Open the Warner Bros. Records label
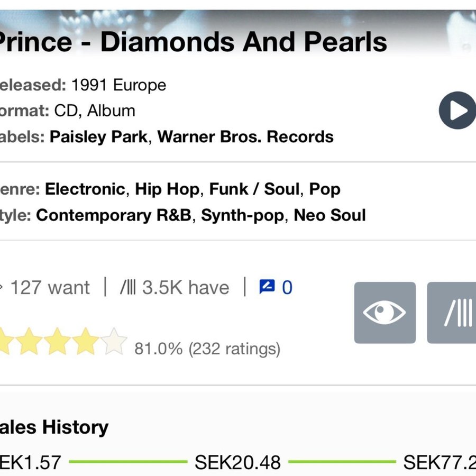This screenshot has width=476, height=476. [245, 136]
